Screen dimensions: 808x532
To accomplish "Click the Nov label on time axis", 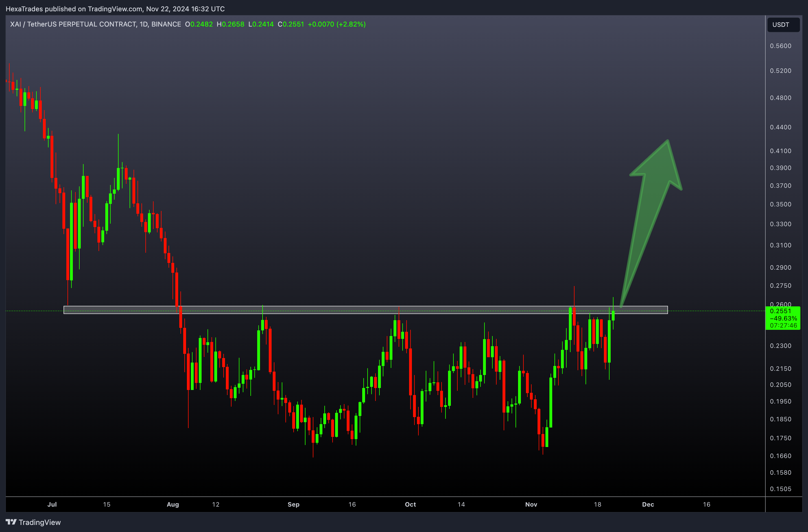I will (531, 505).
